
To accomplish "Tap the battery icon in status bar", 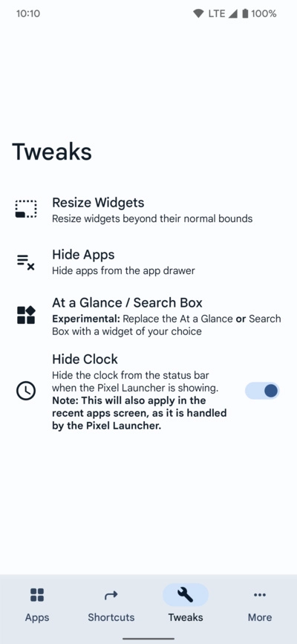I will tap(245, 13).
